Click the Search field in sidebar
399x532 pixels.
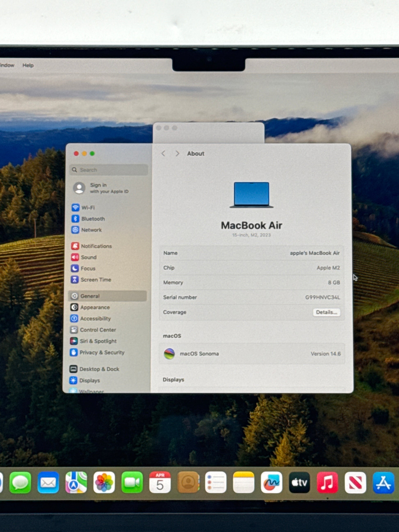tap(109, 170)
